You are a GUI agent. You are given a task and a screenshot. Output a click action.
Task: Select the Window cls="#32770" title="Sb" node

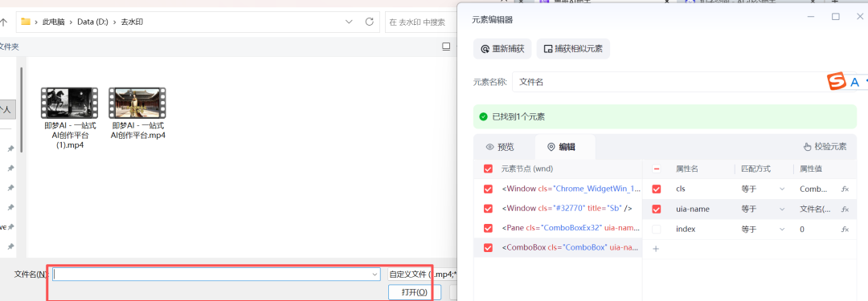click(567, 209)
